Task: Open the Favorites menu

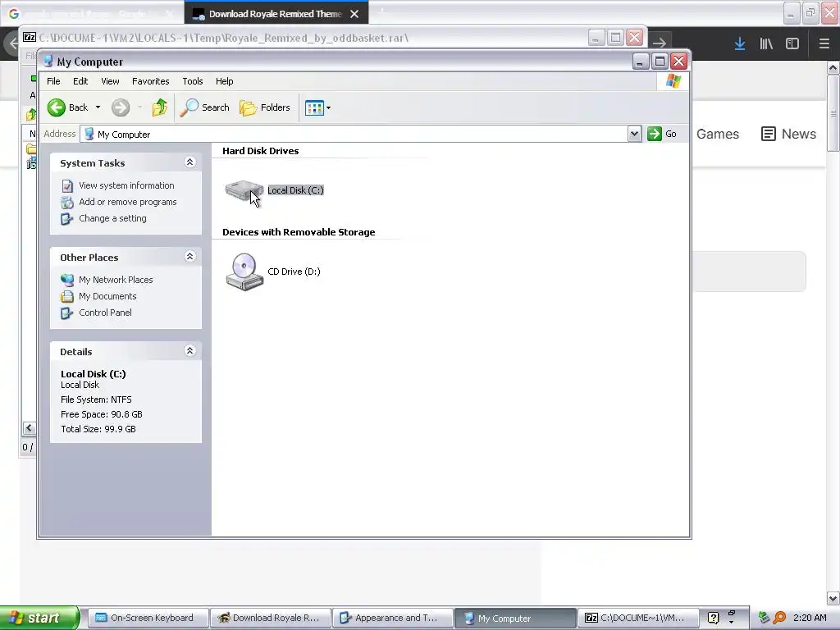Action: coord(151,81)
